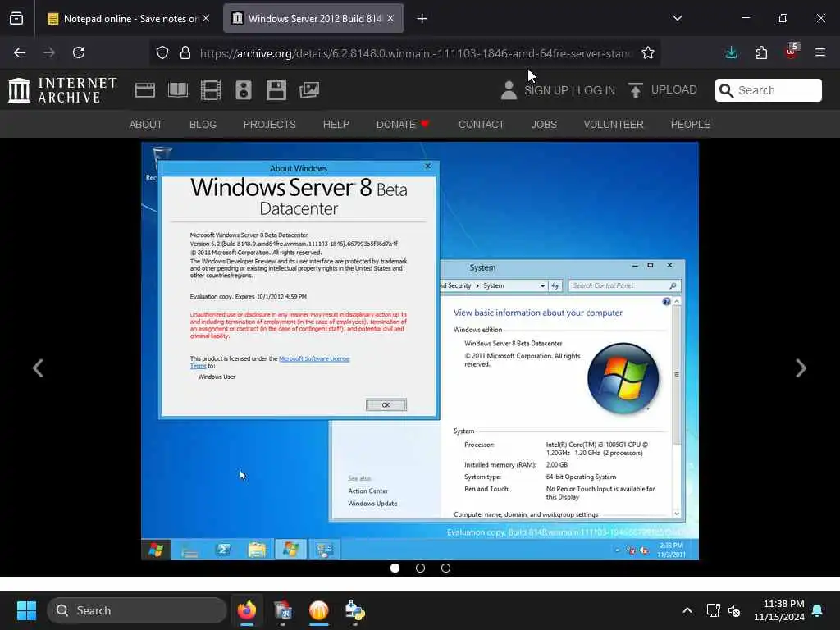
Task: Show the next carousel image
Action: [x=801, y=368]
